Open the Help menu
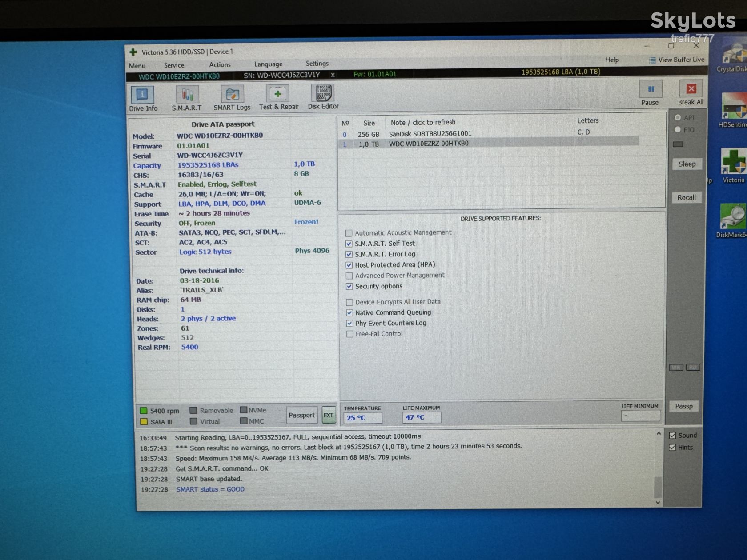The image size is (747, 560). (x=612, y=60)
